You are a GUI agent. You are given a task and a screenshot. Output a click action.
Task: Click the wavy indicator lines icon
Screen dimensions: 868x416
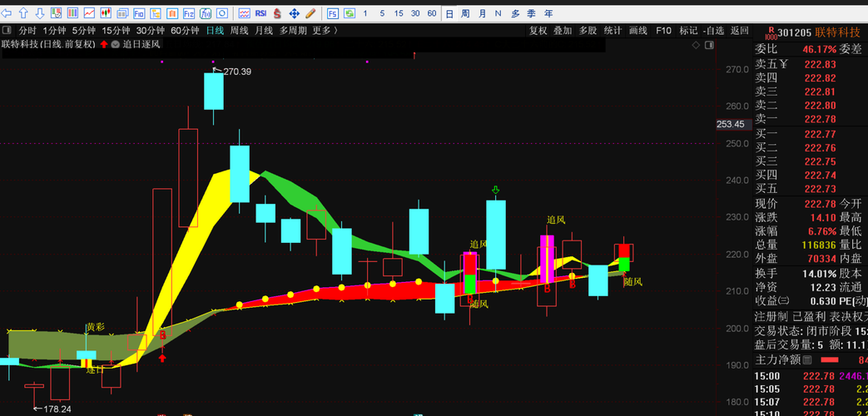(244, 12)
